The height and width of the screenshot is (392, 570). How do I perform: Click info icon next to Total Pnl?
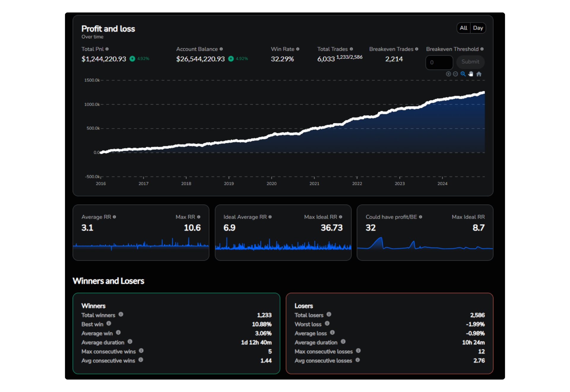click(x=107, y=49)
